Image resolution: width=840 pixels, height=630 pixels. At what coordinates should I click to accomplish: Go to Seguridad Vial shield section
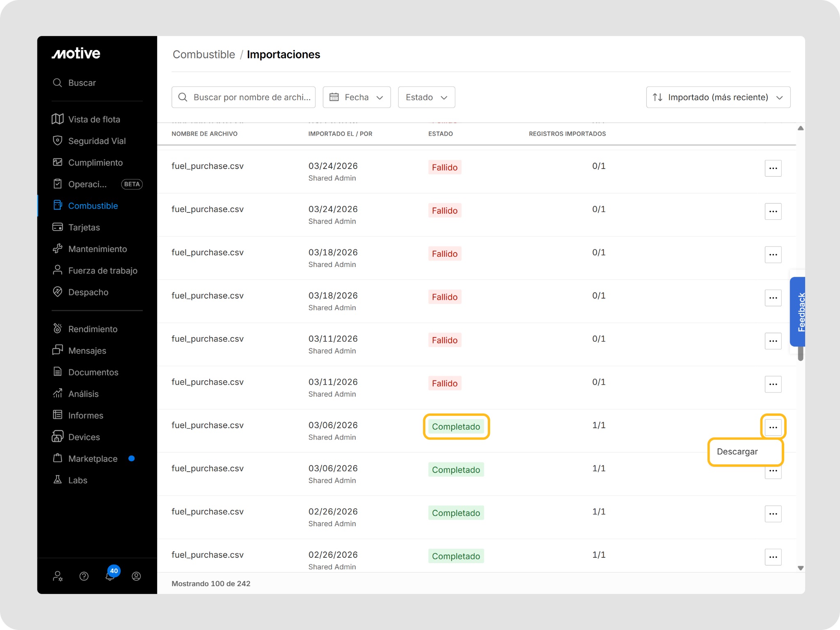(89, 141)
